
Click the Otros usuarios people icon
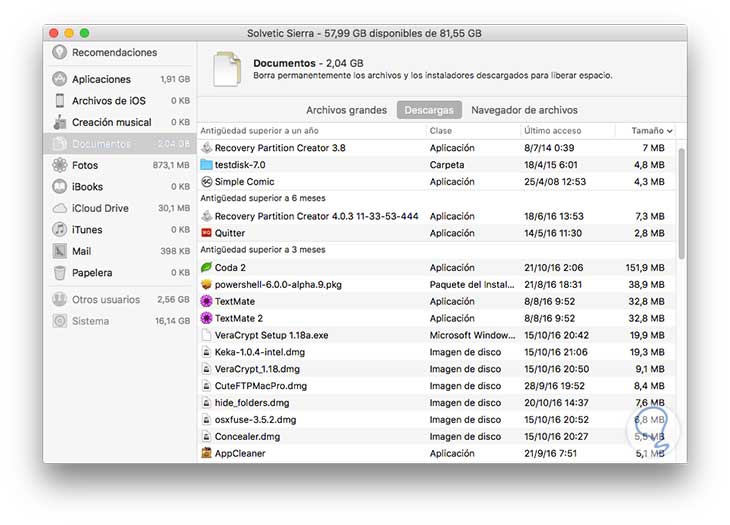[60, 299]
